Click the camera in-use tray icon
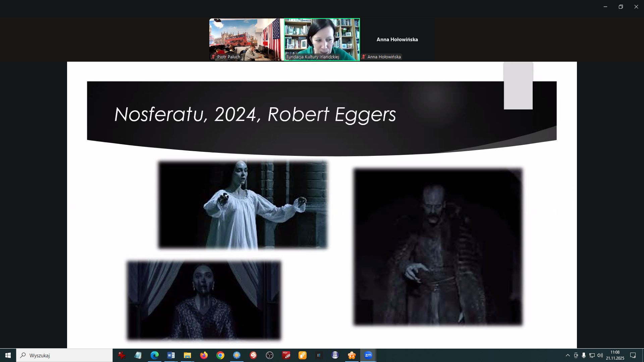 click(576, 355)
